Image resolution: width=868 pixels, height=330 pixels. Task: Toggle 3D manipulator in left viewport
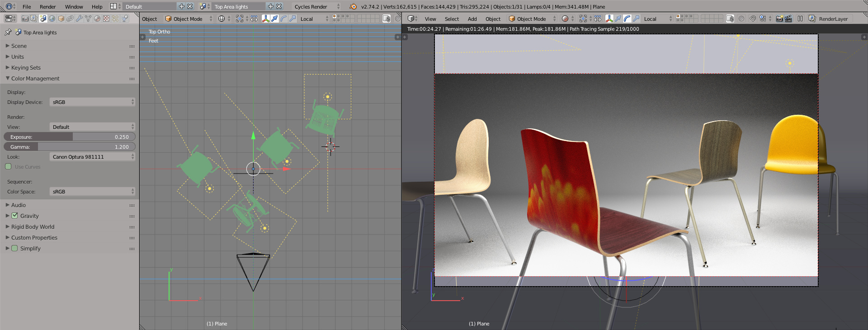click(265, 19)
